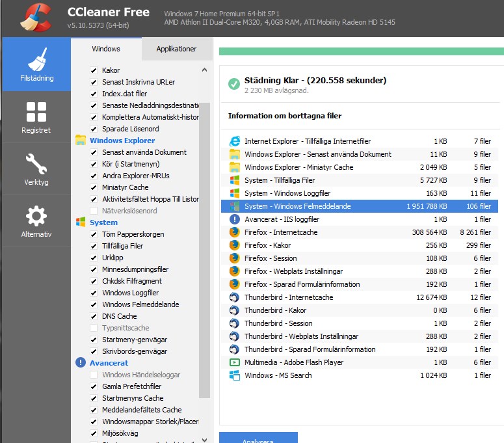This screenshot has height=443, width=504.
Task: Select the Avancerat category heading
Action: click(109, 363)
